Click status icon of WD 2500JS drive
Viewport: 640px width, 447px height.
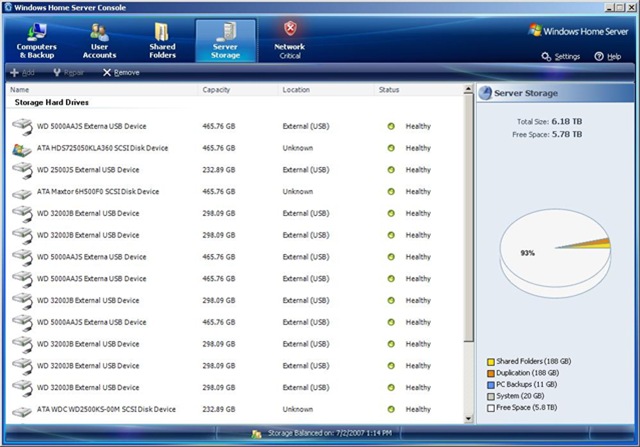coord(391,170)
